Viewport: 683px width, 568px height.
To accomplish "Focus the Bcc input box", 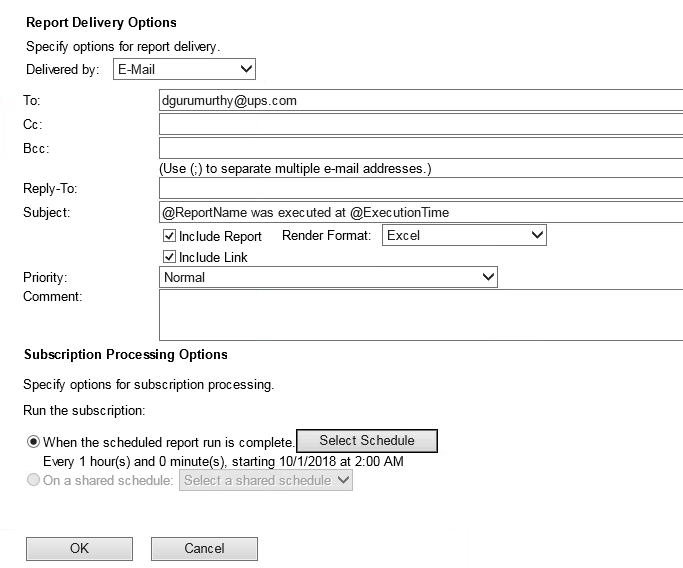I will click(420, 148).
